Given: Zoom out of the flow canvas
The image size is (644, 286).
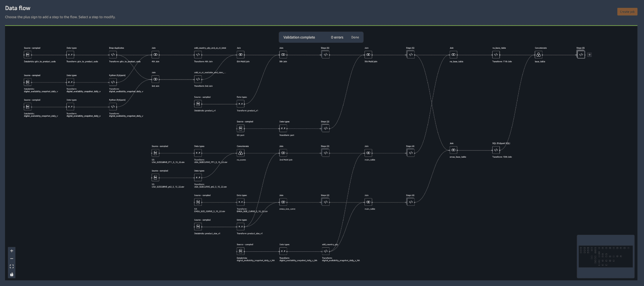Looking at the screenshot, I should coord(11,259).
